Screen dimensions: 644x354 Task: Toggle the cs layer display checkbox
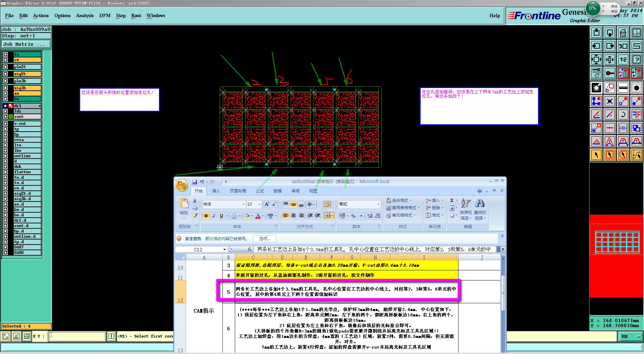[x=5, y=60]
